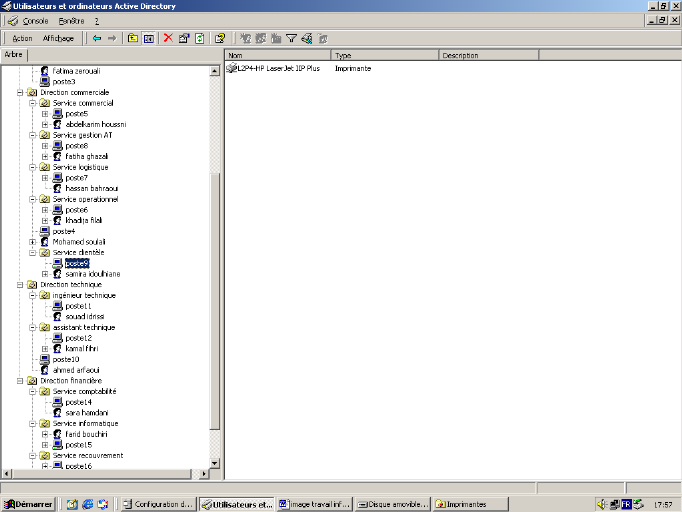The image size is (682, 512).
Task: Click the Back arrow in toolbar
Action: point(97,38)
